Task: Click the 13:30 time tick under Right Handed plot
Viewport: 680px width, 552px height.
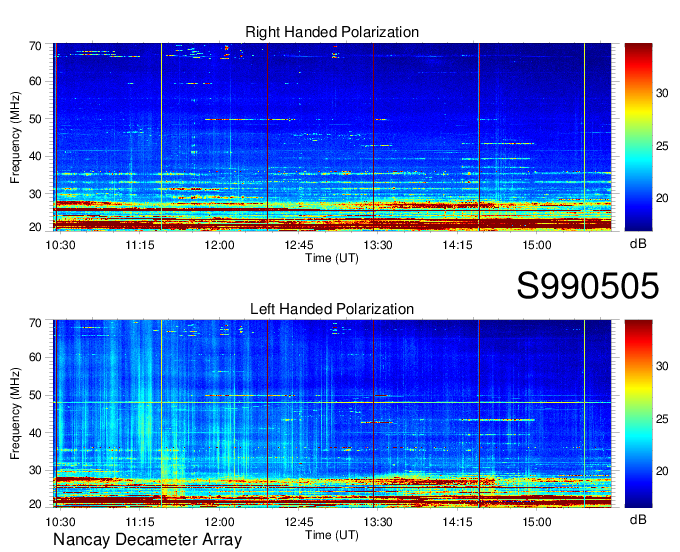Action: 378,245
